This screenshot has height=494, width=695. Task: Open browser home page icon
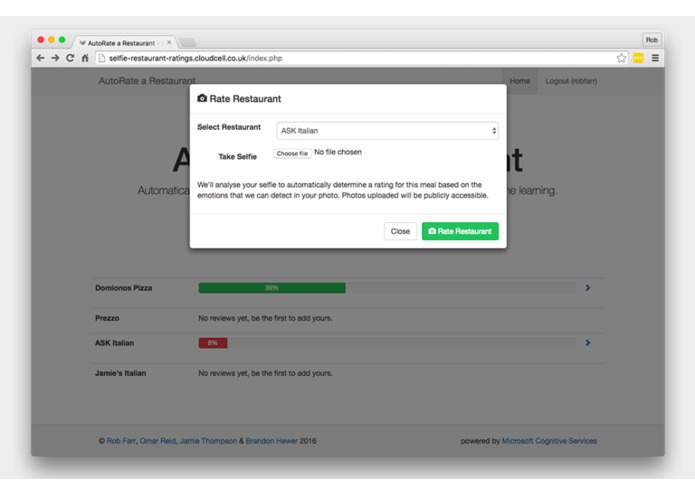pos(85,58)
